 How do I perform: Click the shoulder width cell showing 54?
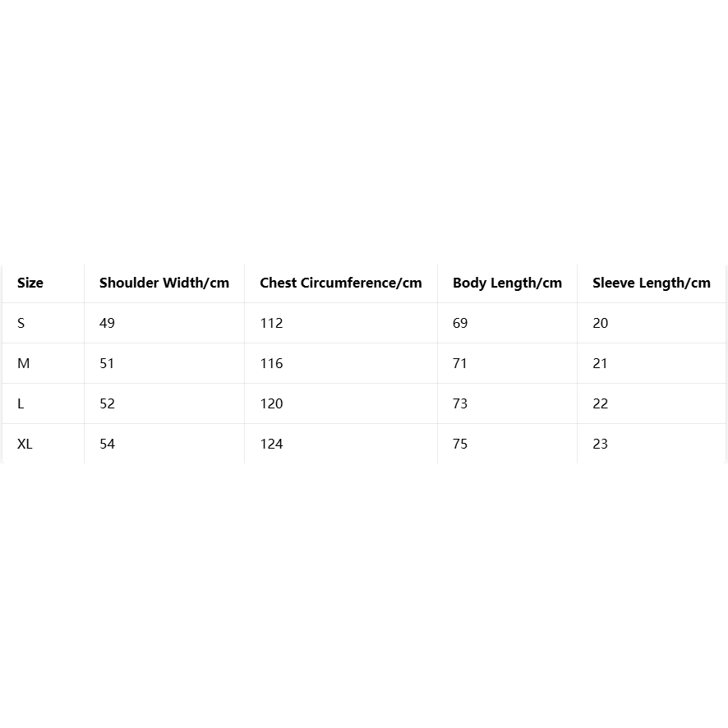tap(108, 444)
